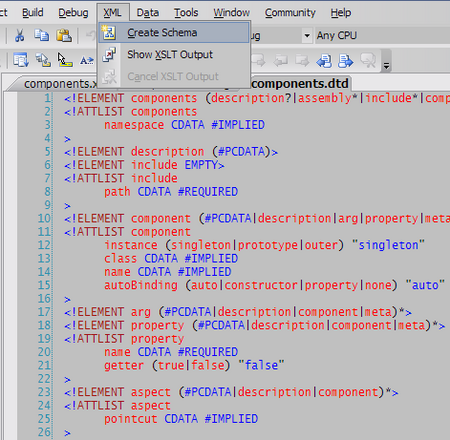450x440 pixels.
Task: Open the Community menu
Action: pyautogui.click(x=290, y=13)
